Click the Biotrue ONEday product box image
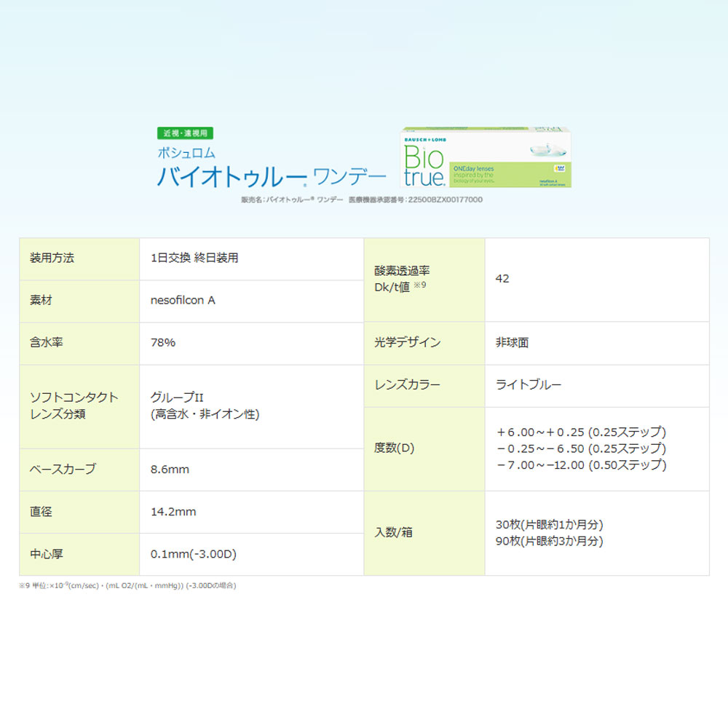The width and height of the screenshot is (728, 728). (x=486, y=158)
